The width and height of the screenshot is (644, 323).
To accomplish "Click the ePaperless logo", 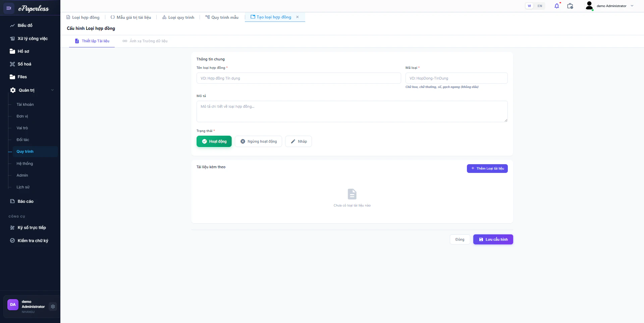I will (34, 8).
